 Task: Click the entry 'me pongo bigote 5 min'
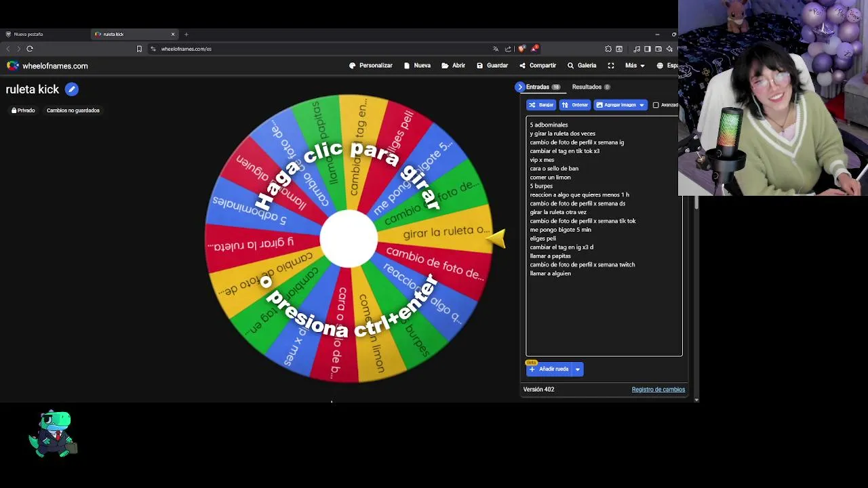[x=560, y=230]
